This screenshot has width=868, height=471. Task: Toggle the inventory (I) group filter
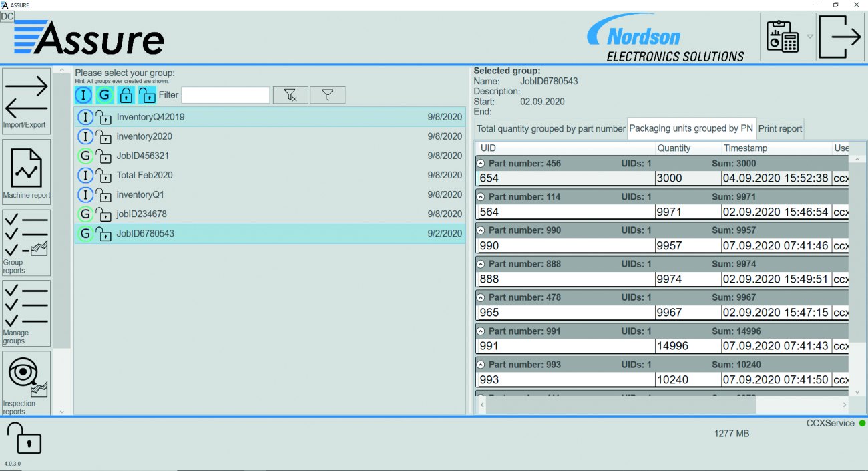click(83, 95)
